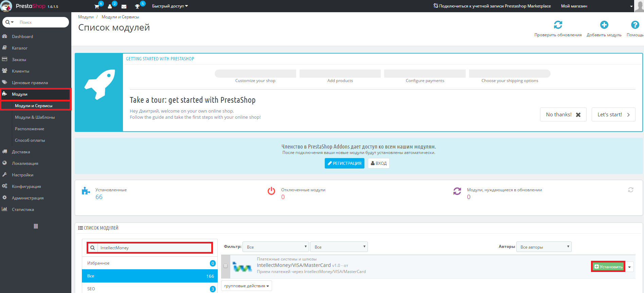This screenshot has width=644, height=293.
Task: Open the Авторы 'Все авторы' dropdown
Action: 543,247
